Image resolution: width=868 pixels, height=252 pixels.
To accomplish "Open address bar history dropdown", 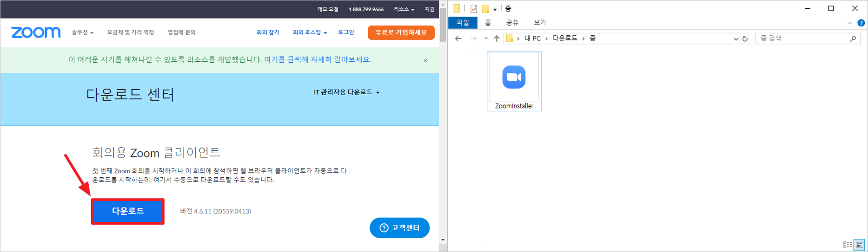I will (x=736, y=39).
